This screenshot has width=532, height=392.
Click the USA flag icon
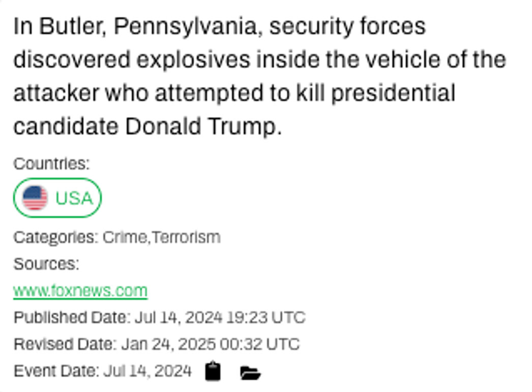(x=35, y=198)
